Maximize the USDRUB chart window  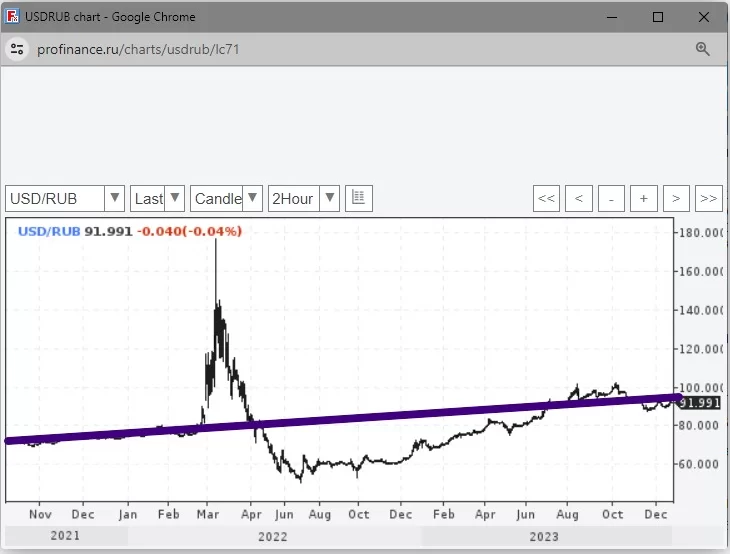657,17
